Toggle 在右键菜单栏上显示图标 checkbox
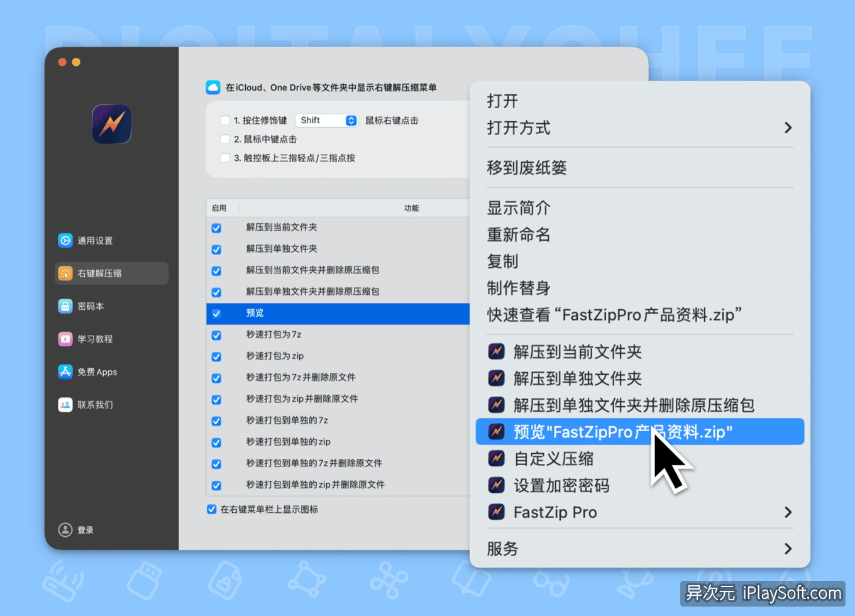Viewport: 855px width, 616px height. pos(212,509)
